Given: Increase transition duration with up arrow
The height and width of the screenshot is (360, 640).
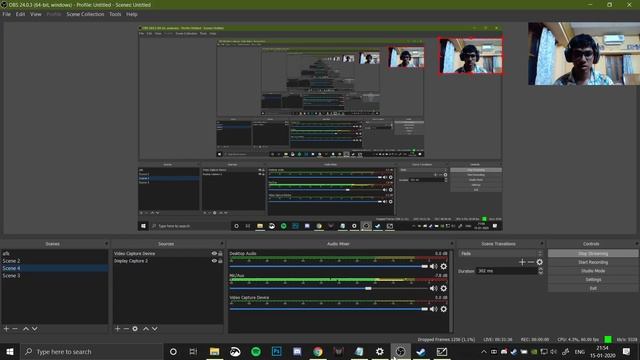Looking at the screenshot, I should pos(541,269).
